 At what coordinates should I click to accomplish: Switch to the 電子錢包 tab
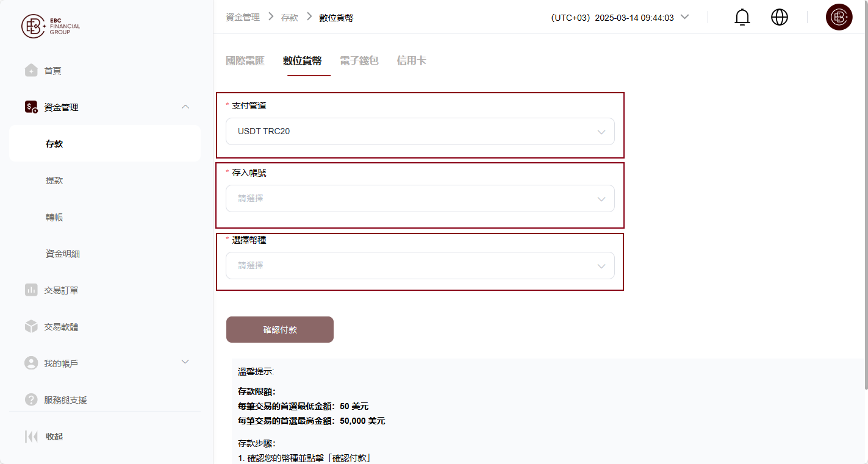(359, 60)
